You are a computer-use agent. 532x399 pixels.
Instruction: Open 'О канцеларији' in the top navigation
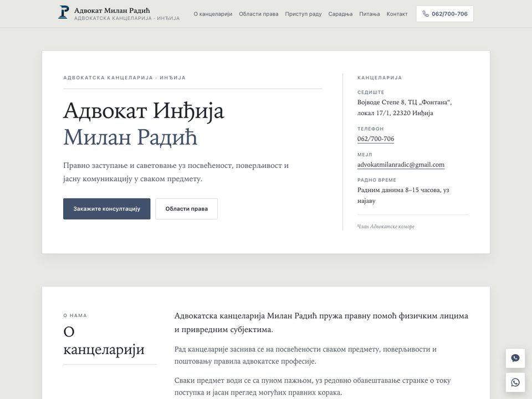[213, 14]
